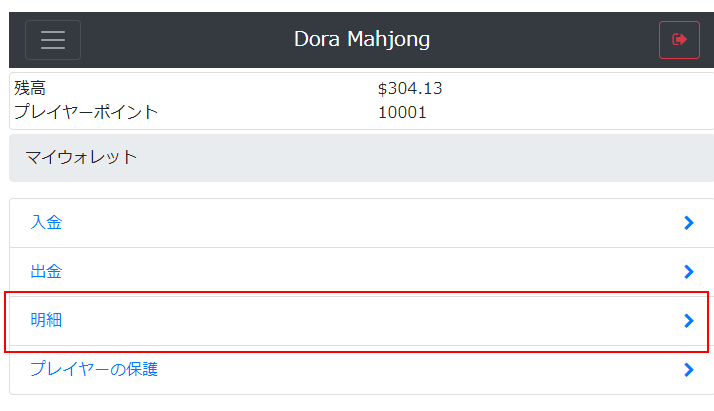Image resolution: width=714 pixels, height=411 pixels.
Task: Click the middle of the プレイヤーの保護 row
Action: coord(362,370)
